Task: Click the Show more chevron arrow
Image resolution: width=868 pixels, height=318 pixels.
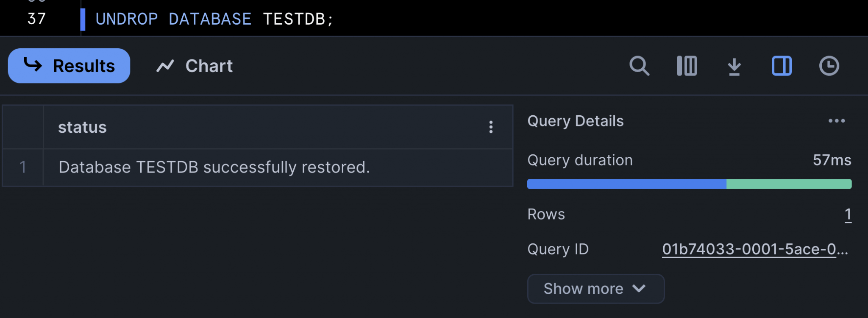Action: (x=639, y=289)
